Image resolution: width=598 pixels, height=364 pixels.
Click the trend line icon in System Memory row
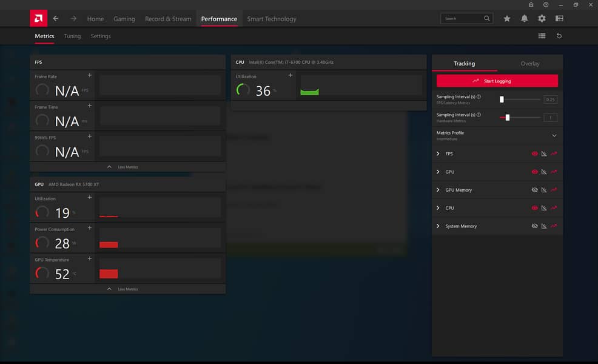click(x=554, y=226)
